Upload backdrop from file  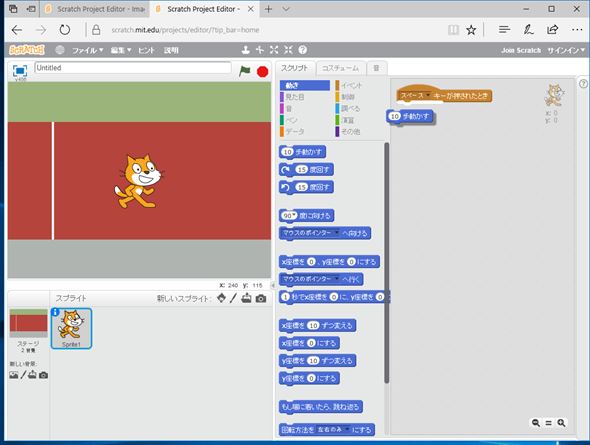[x=32, y=375]
